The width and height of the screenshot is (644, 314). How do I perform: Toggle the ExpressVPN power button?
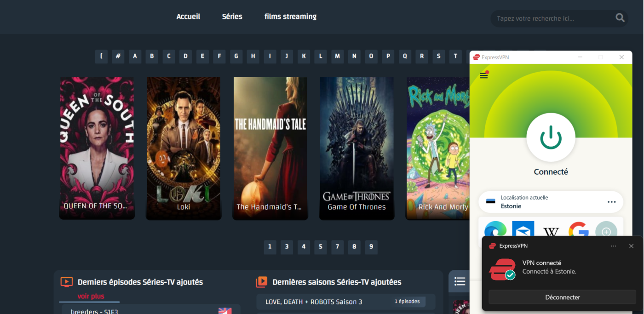(x=551, y=137)
